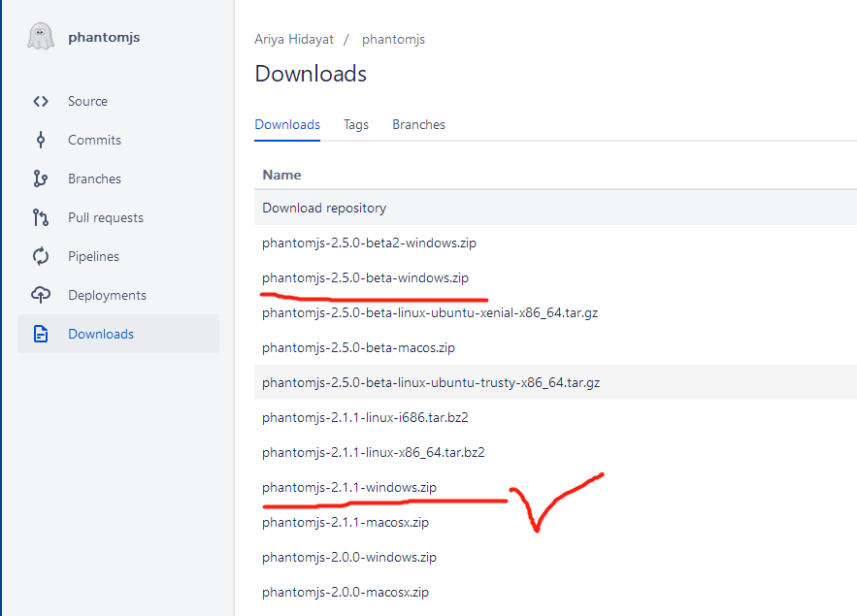Open Pipelines using its circular arrows icon
The width and height of the screenshot is (857, 616).
pyautogui.click(x=41, y=256)
